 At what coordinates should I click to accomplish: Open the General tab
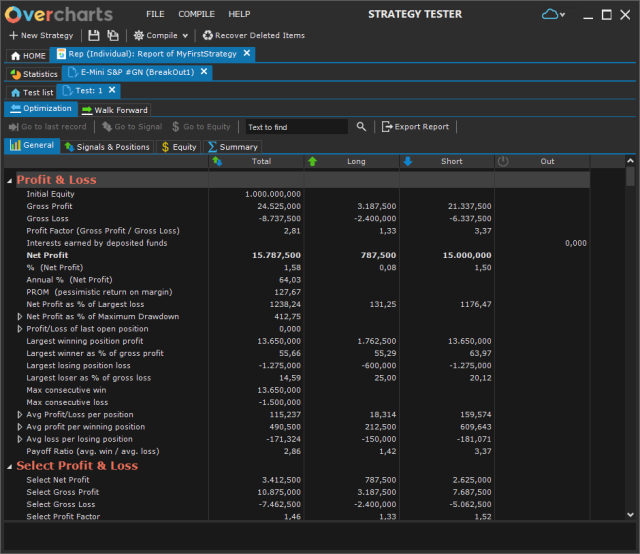click(32, 145)
